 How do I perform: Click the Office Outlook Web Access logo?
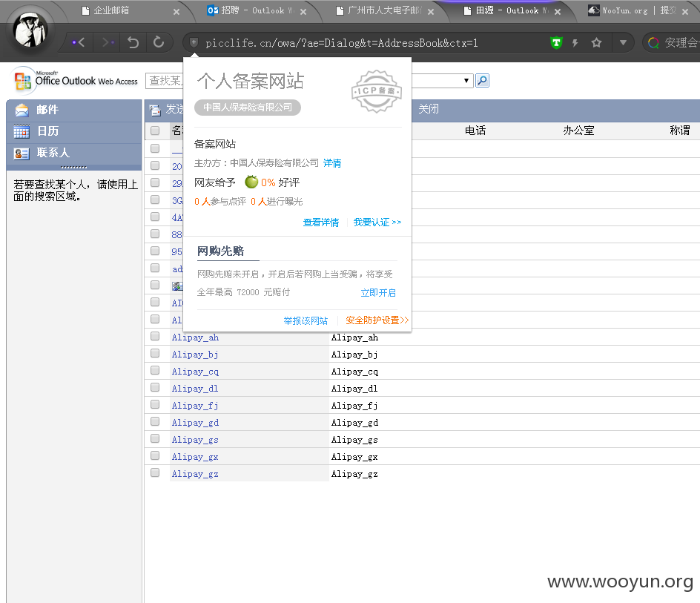(x=75, y=80)
